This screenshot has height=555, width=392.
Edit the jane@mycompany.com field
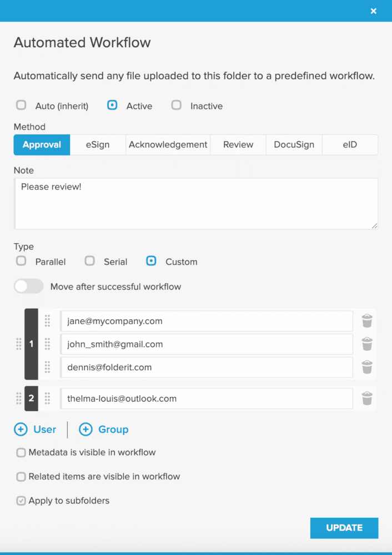click(x=207, y=321)
